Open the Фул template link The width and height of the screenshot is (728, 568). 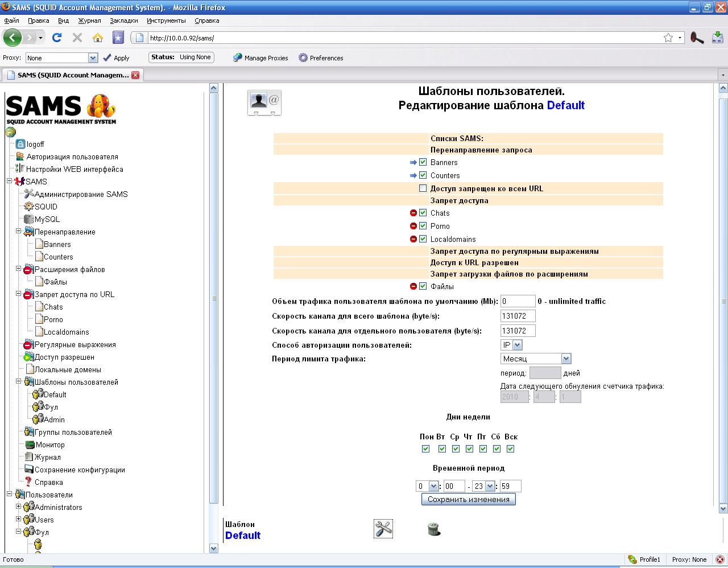(51, 407)
